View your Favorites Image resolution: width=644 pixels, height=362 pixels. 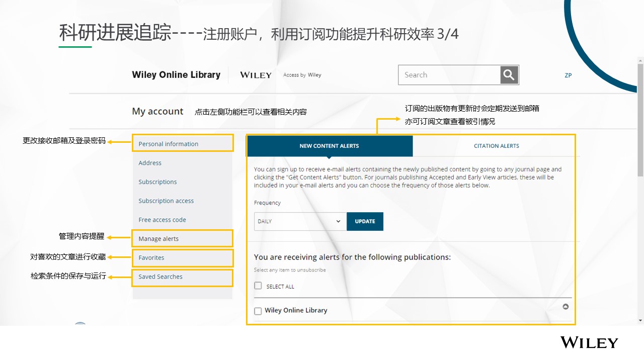151,257
